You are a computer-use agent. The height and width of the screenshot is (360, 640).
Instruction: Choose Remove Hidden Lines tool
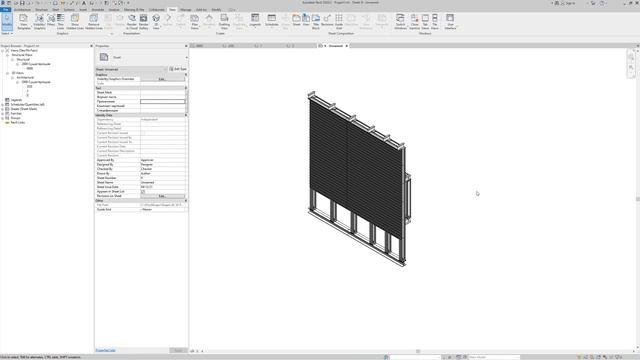click(x=93, y=22)
